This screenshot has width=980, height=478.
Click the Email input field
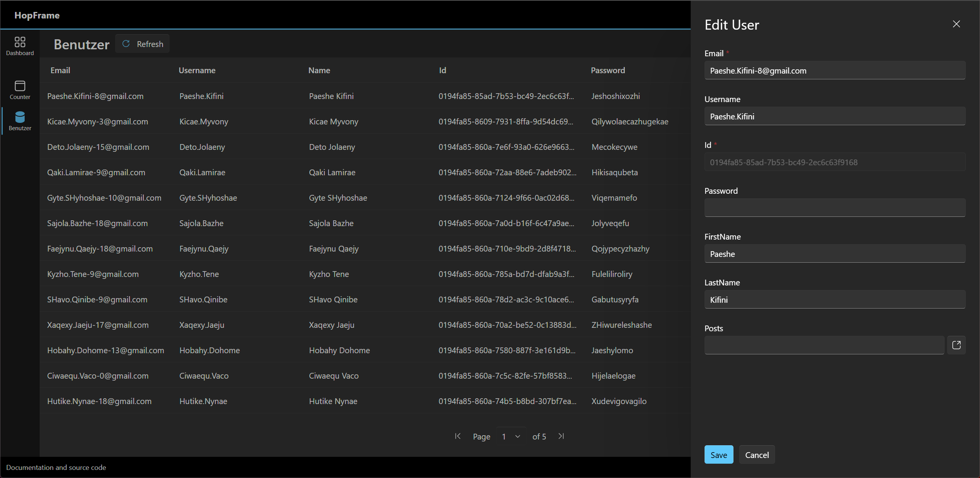pyautogui.click(x=834, y=70)
